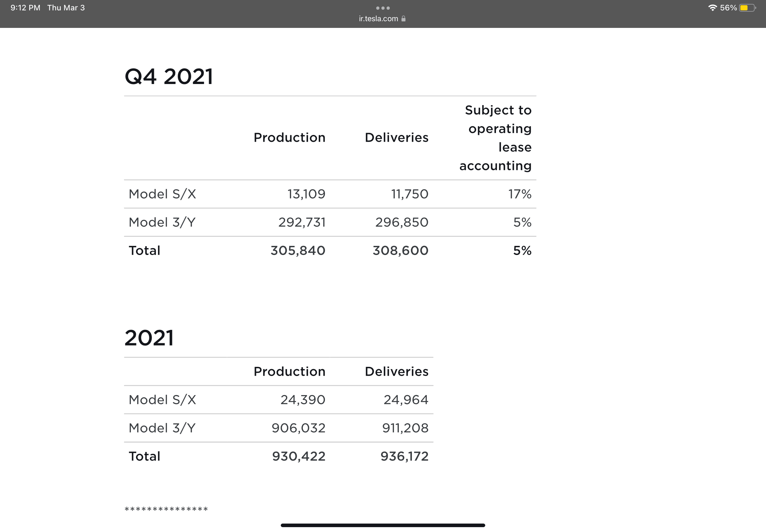The height and width of the screenshot is (532, 766).
Task: Select annual total 930,422
Action: 299,456
